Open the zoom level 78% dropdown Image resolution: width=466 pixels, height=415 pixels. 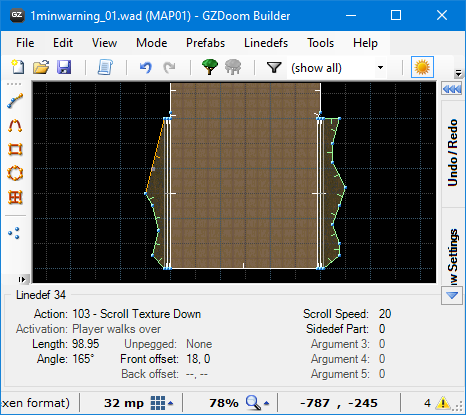point(266,403)
